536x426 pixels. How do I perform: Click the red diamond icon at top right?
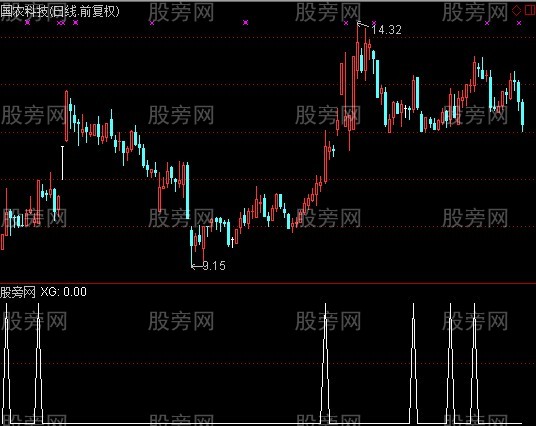pyautogui.click(x=517, y=11)
